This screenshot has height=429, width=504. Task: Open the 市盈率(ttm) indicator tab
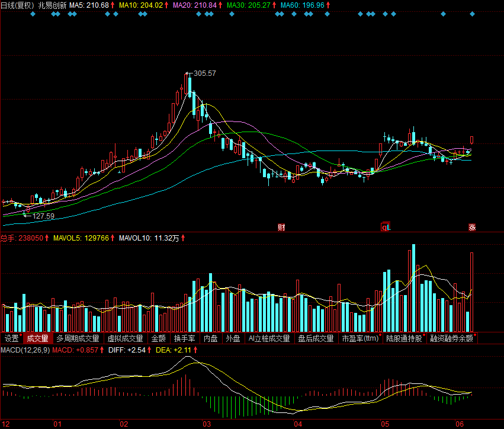click(x=360, y=339)
